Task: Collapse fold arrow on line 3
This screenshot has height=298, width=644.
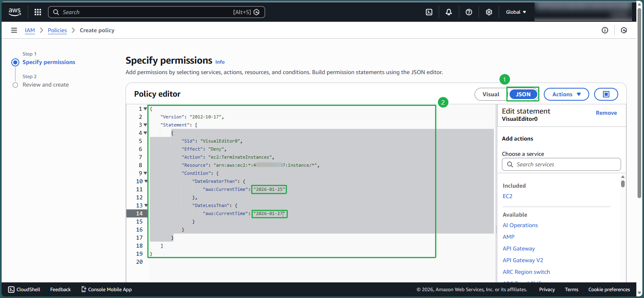Action: (x=145, y=125)
